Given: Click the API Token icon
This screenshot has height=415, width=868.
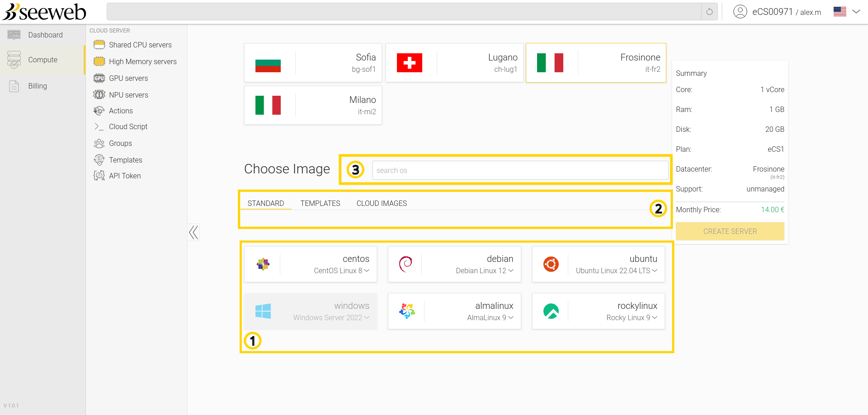Looking at the screenshot, I should pos(99,176).
